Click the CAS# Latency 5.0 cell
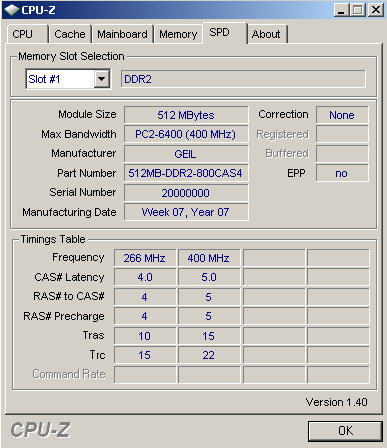Image resolution: width=387 pixels, height=448 pixels. click(x=209, y=277)
